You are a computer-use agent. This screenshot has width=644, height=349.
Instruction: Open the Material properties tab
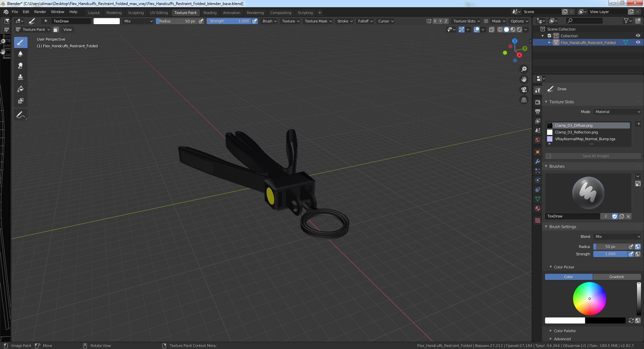[538, 208]
